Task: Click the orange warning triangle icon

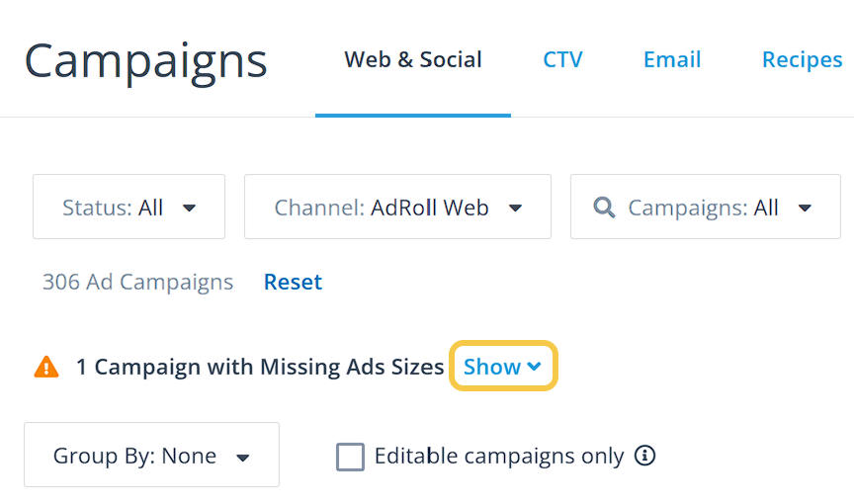Action: point(46,367)
